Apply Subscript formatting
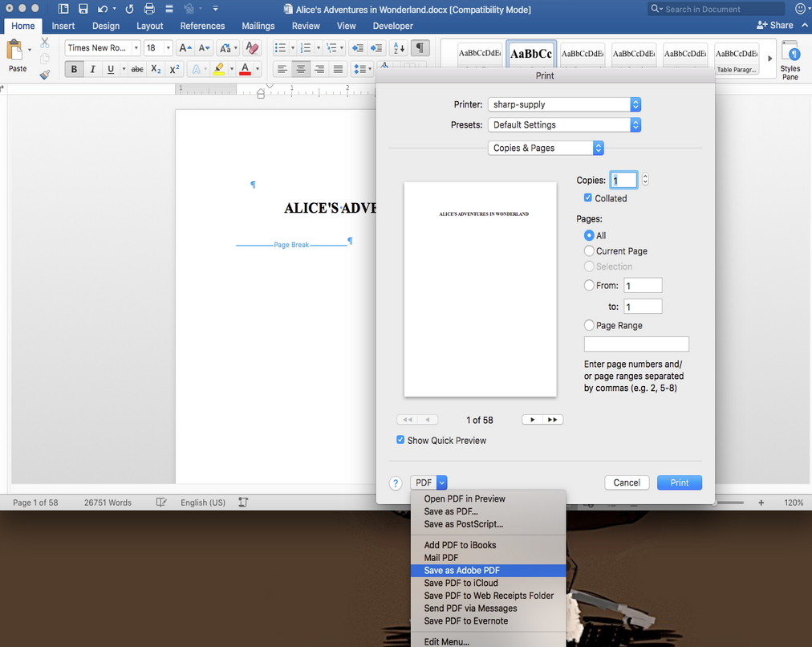812x647 pixels. (156, 69)
